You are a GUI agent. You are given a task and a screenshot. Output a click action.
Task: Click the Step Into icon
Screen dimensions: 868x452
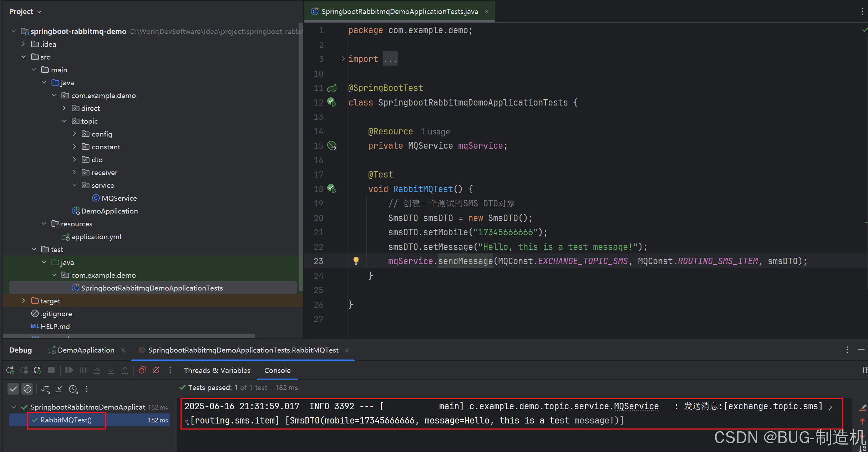coord(111,370)
